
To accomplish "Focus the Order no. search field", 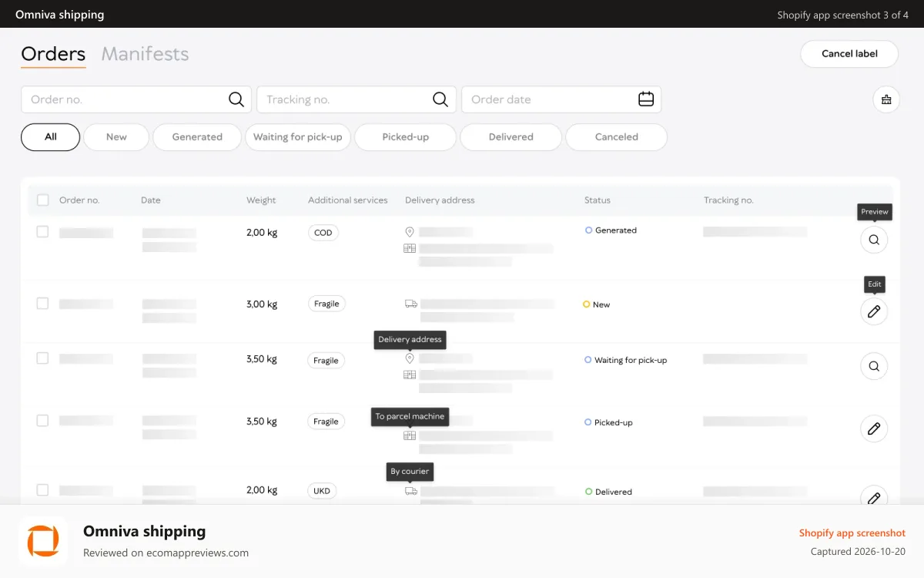I will [x=136, y=99].
